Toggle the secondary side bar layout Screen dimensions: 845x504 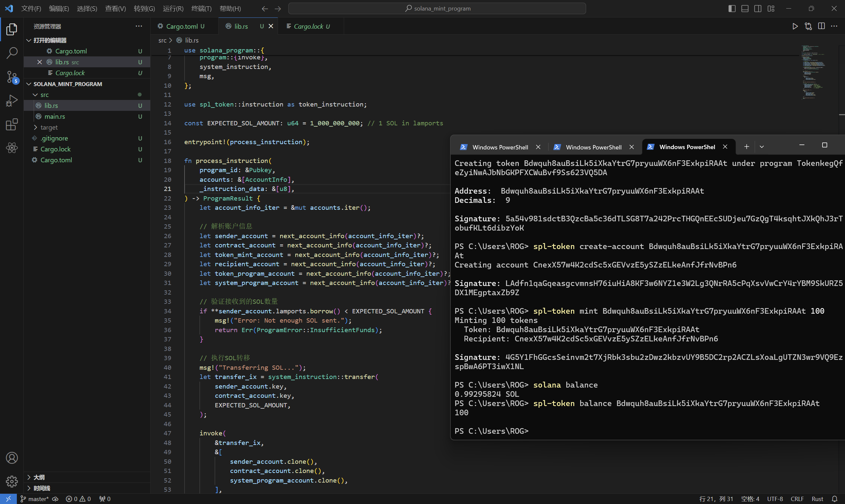pyautogui.click(x=757, y=9)
